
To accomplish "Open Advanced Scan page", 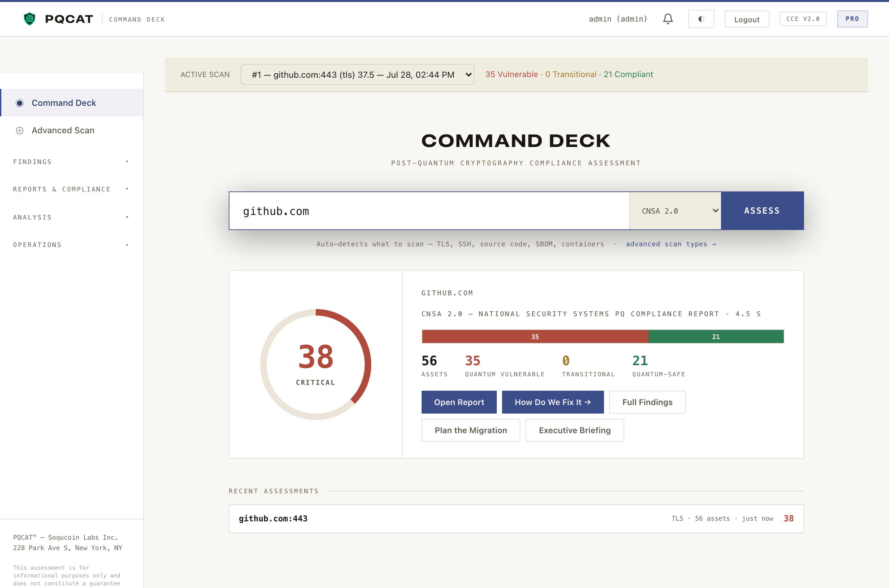I will click(x=72, y=130).
